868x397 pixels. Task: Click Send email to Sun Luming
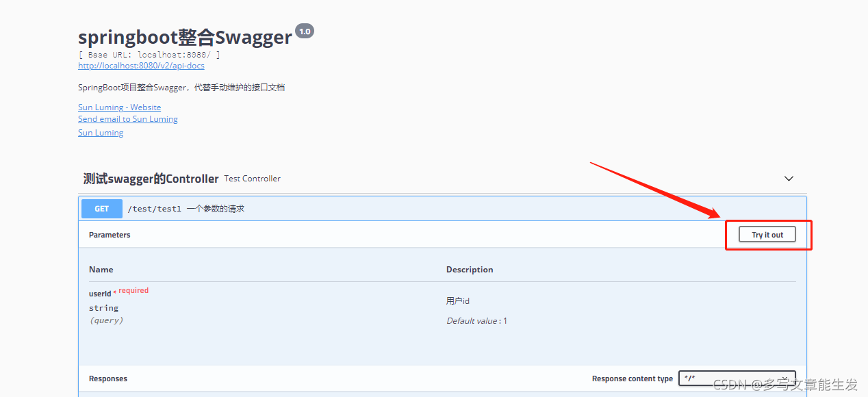(128, 119)
